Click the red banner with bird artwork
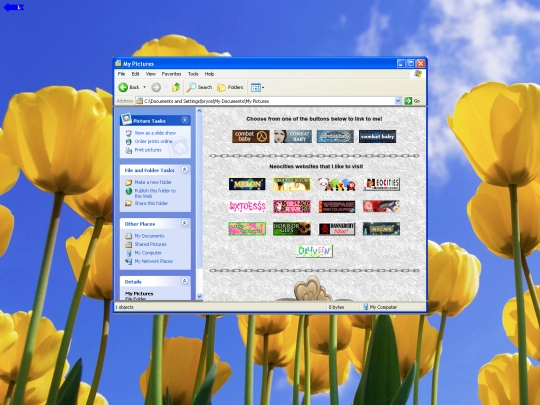This screenshot has height=405, width=540. 382,206
